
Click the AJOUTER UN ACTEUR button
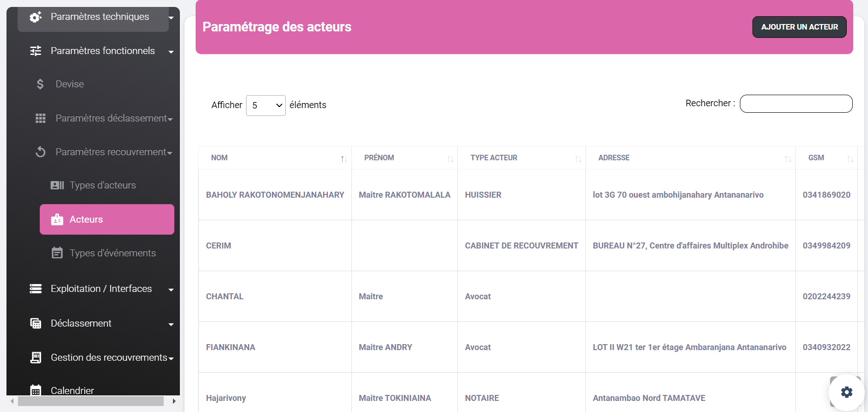[x=799, y=27]
